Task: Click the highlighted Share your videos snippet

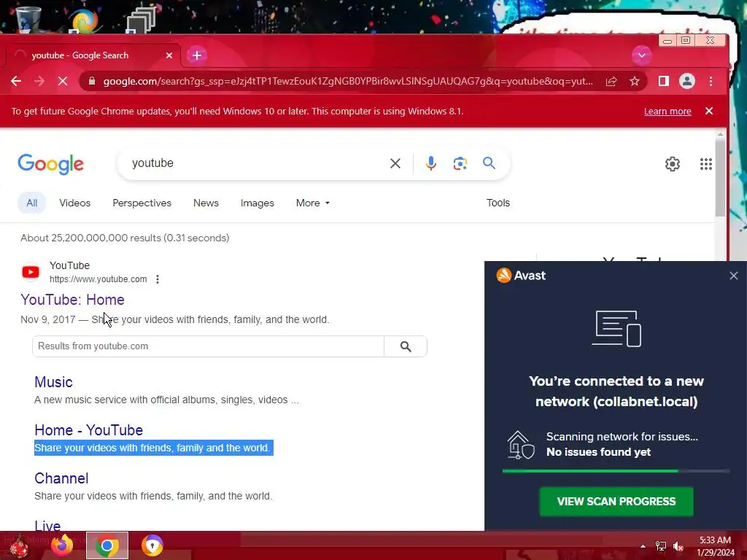Action: click(153, 448)
